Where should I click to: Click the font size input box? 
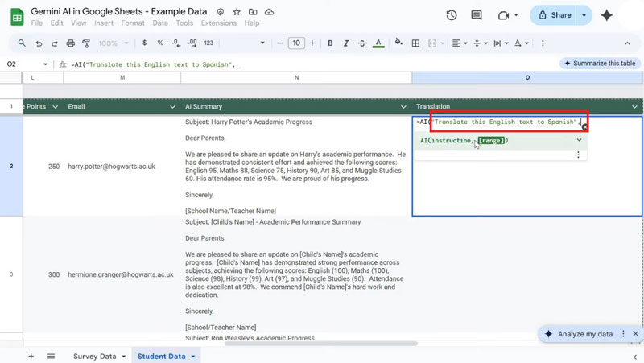click(295, 43)
